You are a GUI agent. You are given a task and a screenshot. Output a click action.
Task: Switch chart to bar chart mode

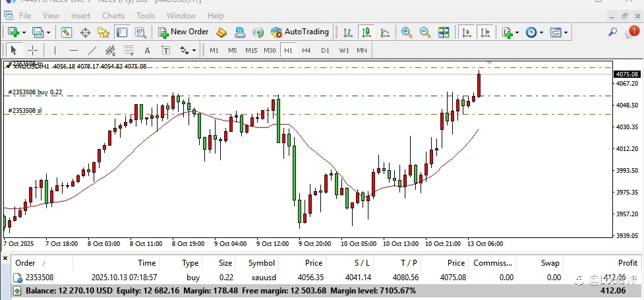pos(347,32)
